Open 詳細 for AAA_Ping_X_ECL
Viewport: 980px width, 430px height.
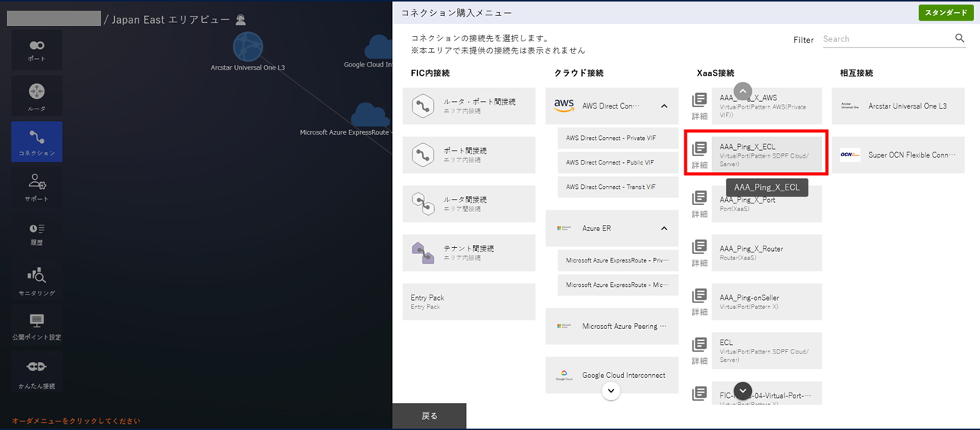coord(700,155)
